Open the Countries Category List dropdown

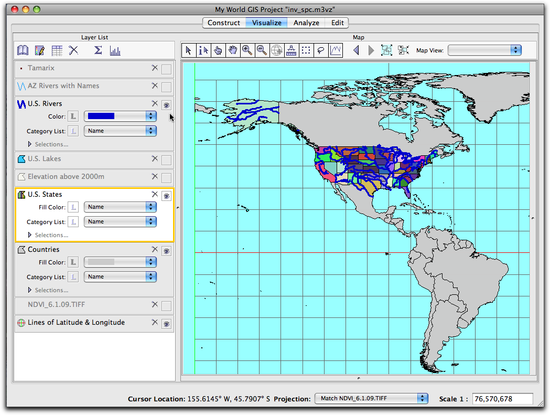click(x=120, y=277)
